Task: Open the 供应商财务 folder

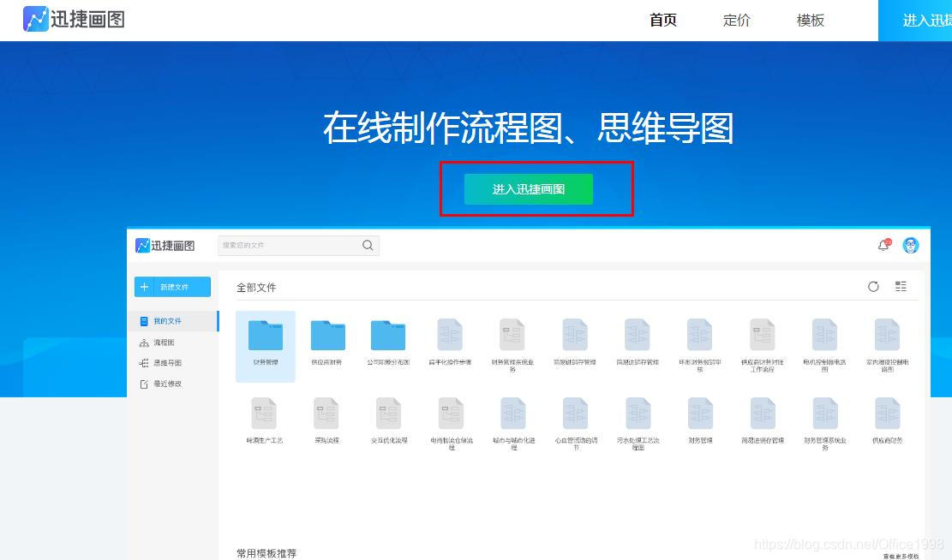Action: [x=327, y=343]
